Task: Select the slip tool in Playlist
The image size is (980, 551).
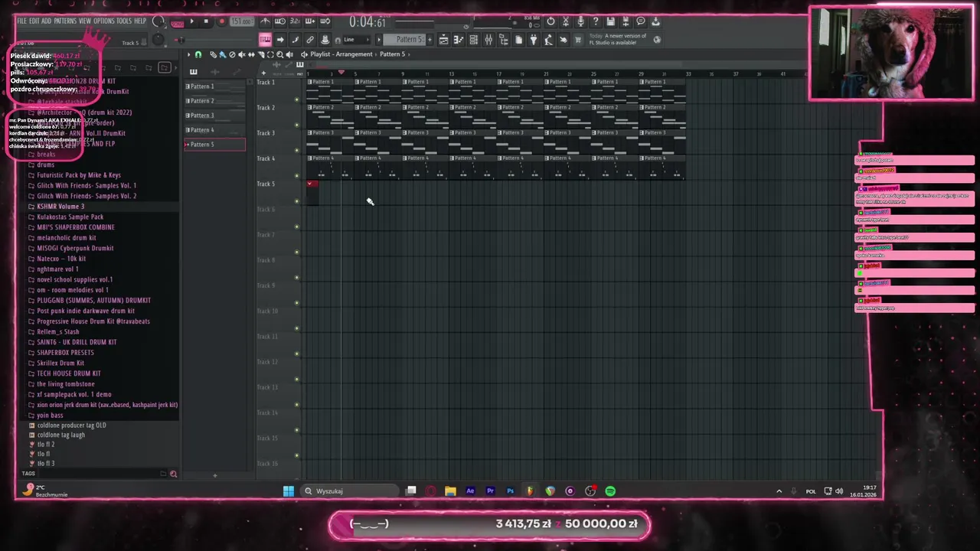Action: [x=251, y=54]
